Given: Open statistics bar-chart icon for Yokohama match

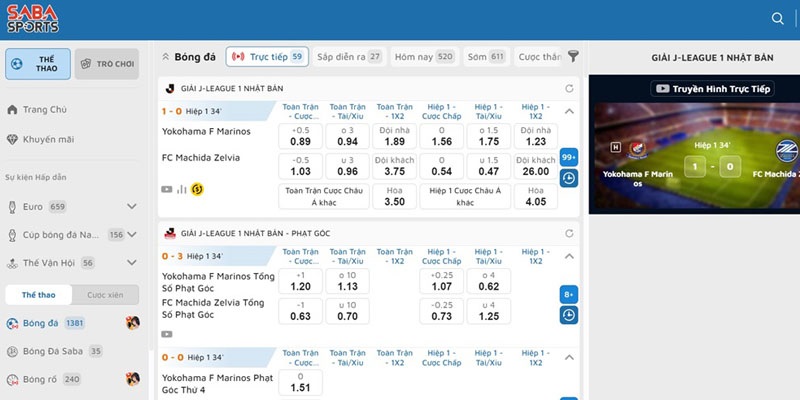Looking at the screenshot, I should click(x=181, y=190).
